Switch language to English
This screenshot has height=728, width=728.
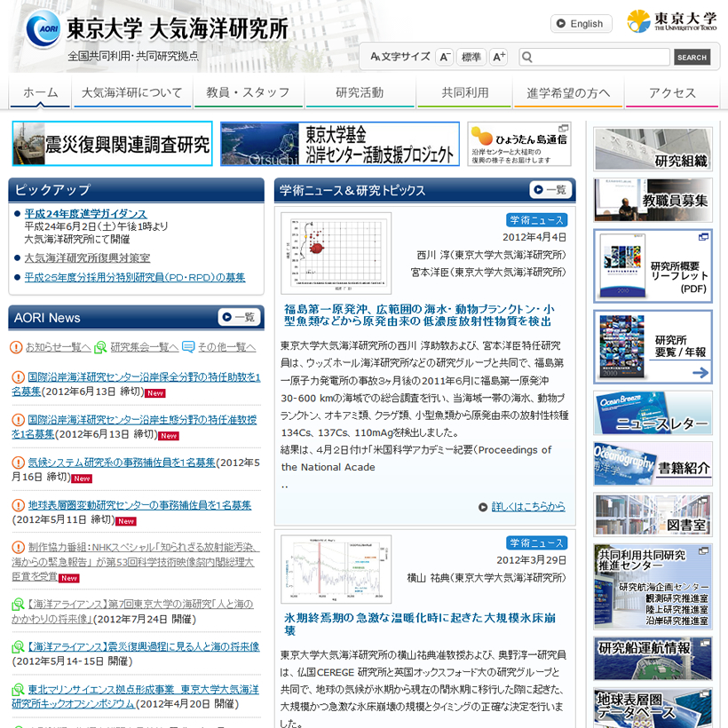581,24
